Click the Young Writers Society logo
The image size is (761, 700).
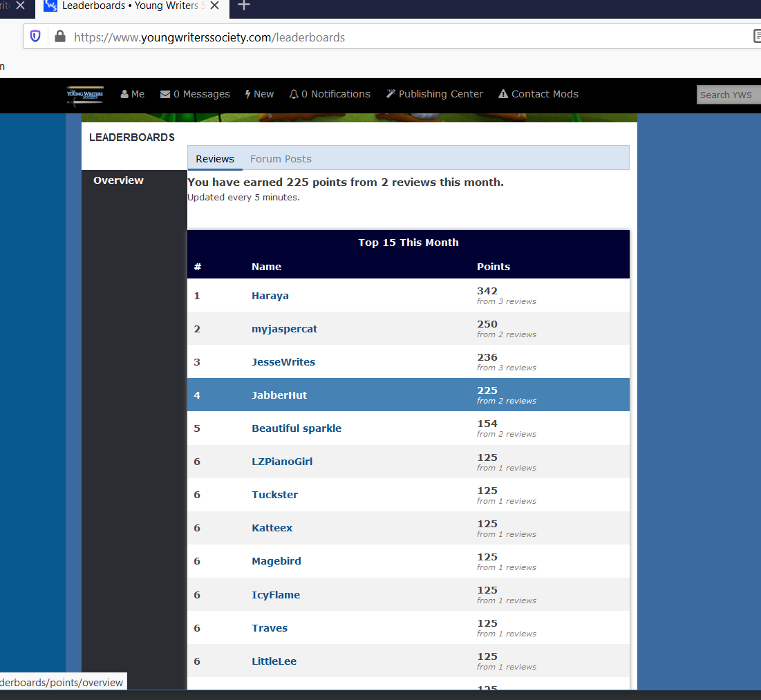tap(85, 94)
